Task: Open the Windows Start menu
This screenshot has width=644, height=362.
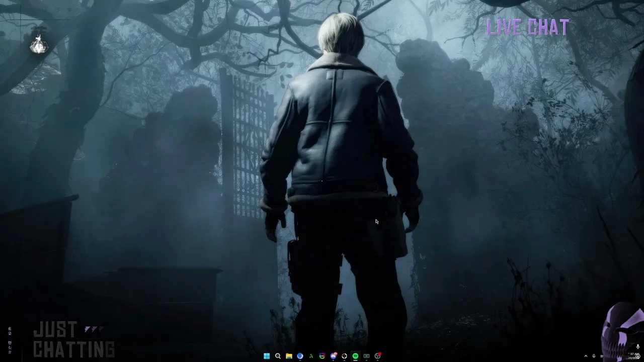Action: point(267,356)
